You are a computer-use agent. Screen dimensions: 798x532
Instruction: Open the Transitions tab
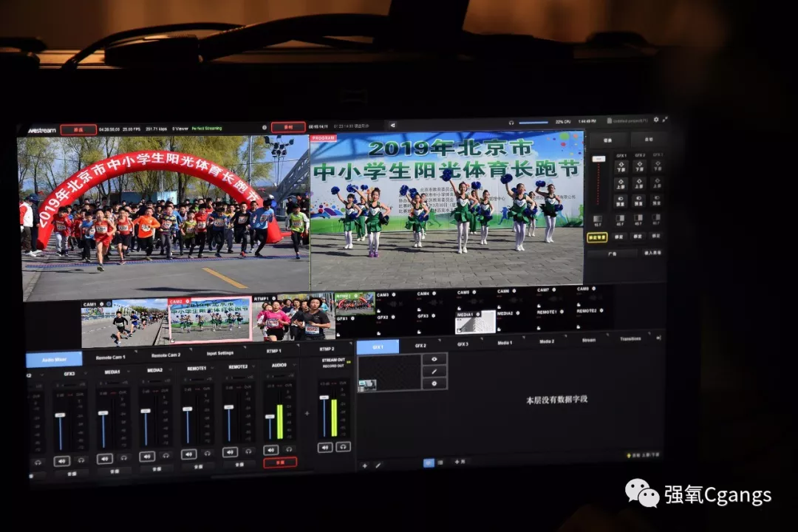click(x=630, y=338)
